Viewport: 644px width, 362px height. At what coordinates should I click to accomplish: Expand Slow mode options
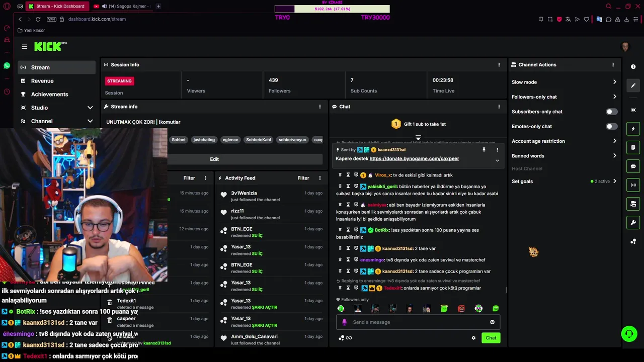(614, 82)
